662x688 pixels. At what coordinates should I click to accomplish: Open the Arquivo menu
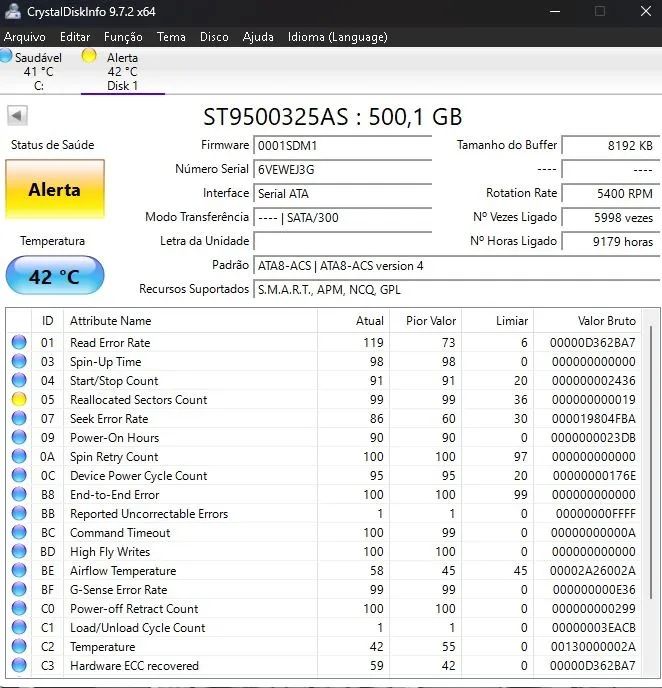(x=25, y=37)
